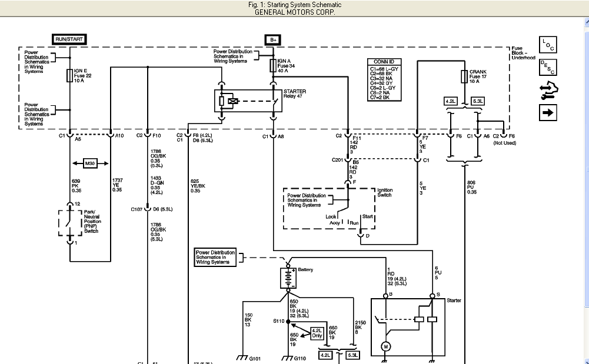Click the C201 connector label
Viewport: 589px width, 364px height.
point(337,160)
